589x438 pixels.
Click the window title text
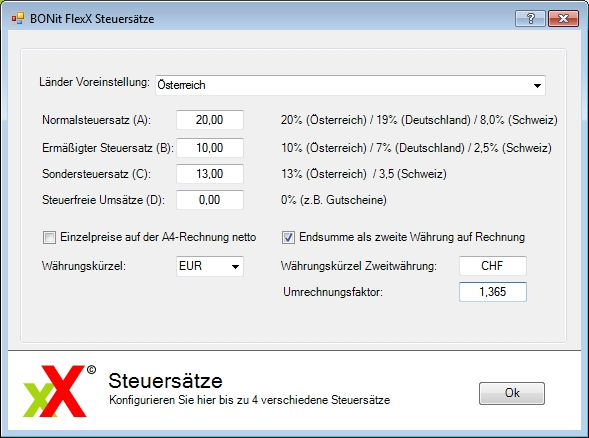(x=92, y=19)
